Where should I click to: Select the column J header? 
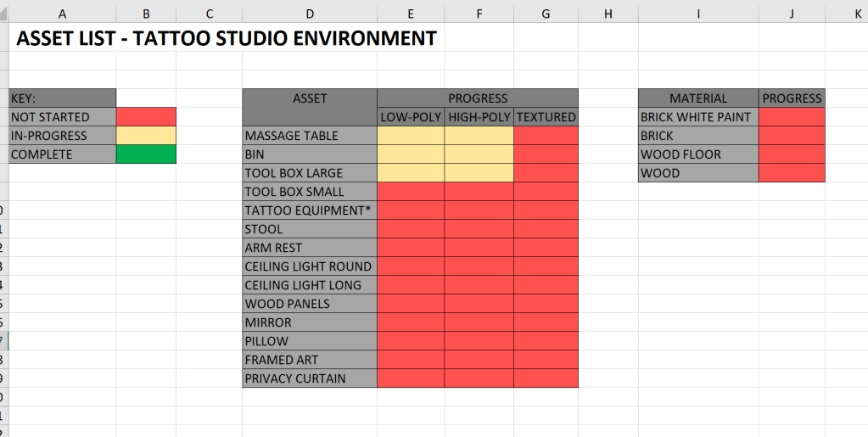point(792,13)
